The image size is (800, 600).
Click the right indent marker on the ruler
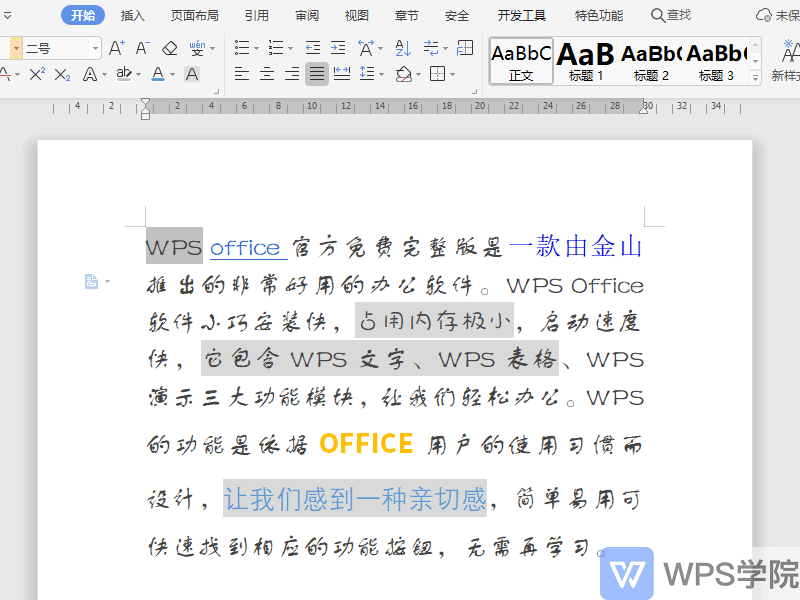(644, 109)
